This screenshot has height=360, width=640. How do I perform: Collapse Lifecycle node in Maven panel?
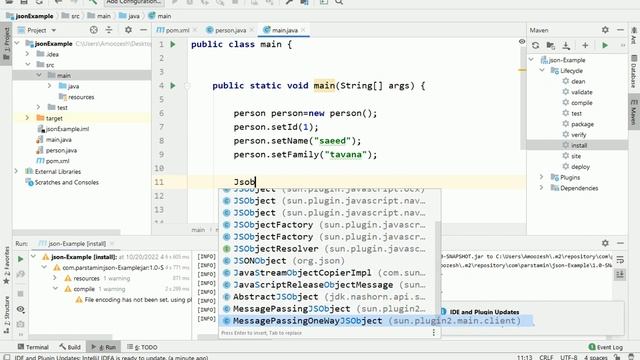[542, 71]
